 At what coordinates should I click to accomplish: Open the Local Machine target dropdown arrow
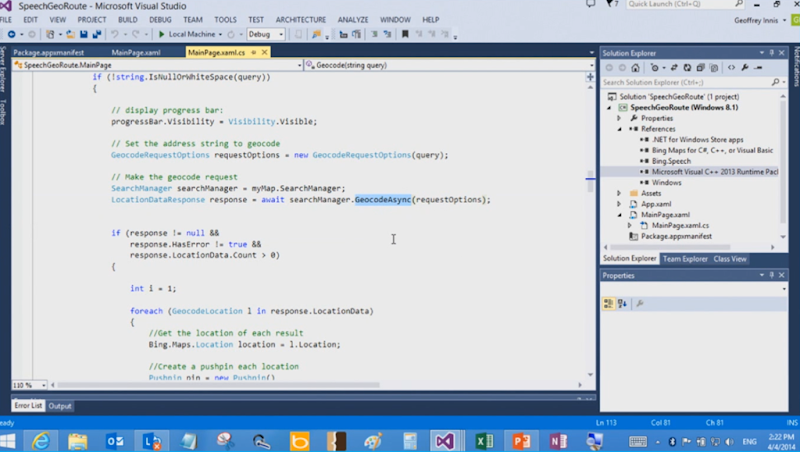(x=220, y=35)
